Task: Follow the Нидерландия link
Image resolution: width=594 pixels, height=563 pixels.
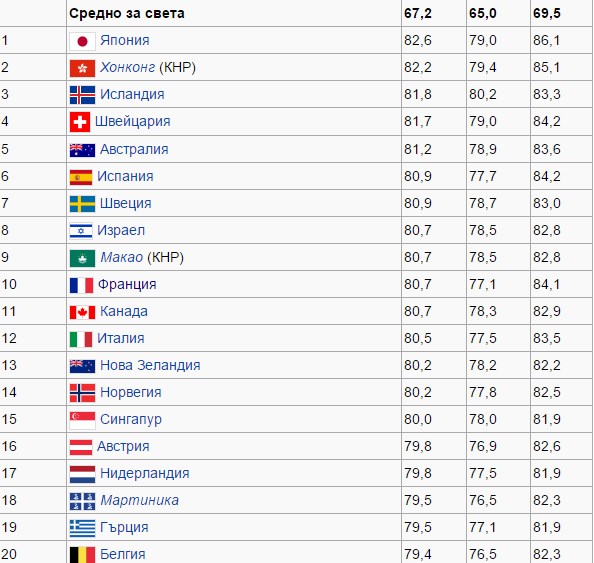Action: (145, 473)
